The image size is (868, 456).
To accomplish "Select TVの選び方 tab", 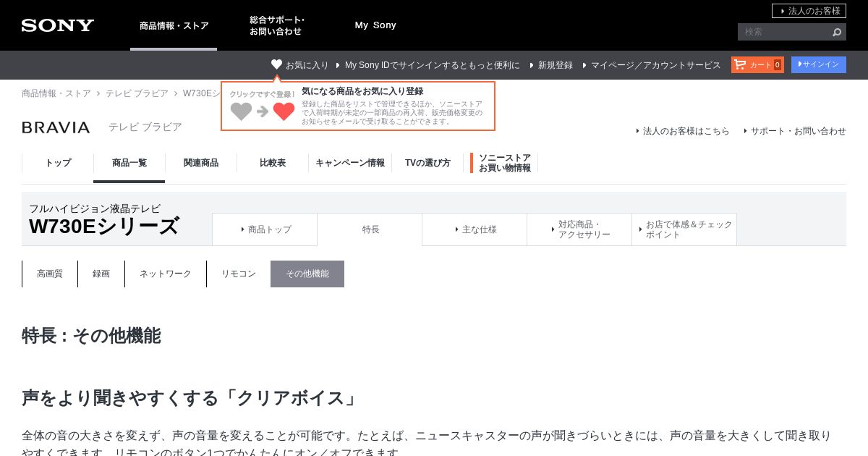I will [x=427, y=163].
